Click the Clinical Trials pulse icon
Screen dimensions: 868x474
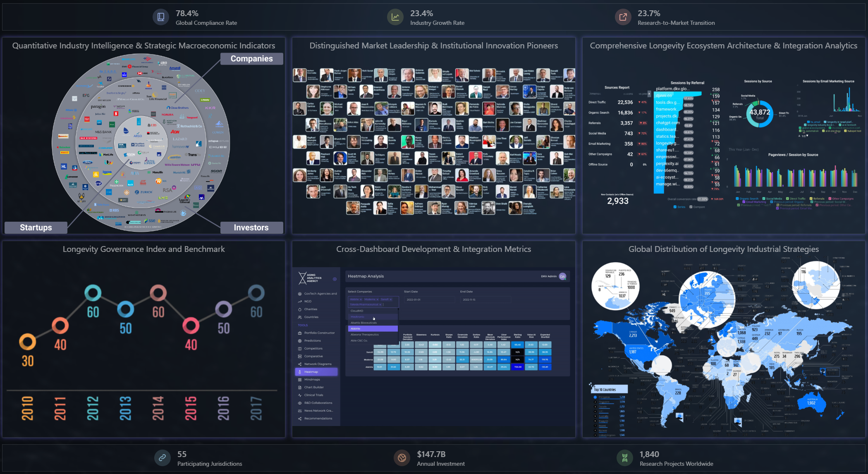pyautogui.click(x=300, y=395)
